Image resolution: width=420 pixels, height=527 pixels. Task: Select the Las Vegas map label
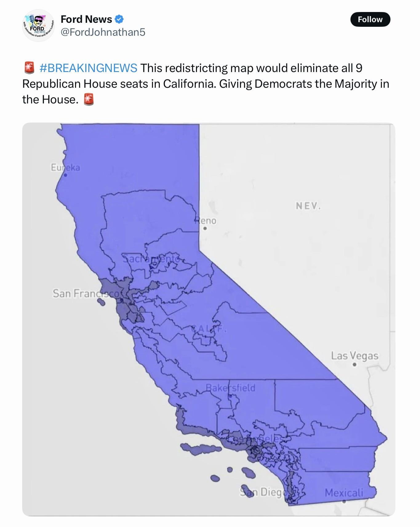click(354, 356)
